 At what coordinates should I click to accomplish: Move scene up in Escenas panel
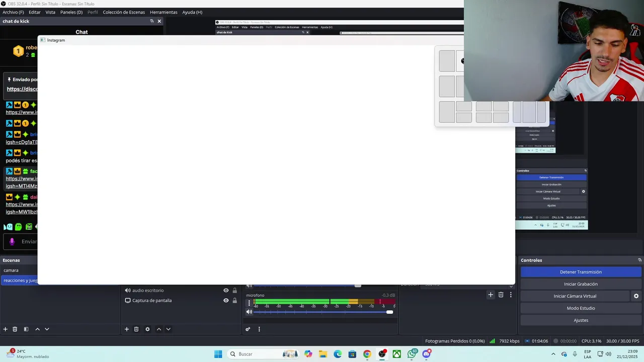[x=37, y=329]
